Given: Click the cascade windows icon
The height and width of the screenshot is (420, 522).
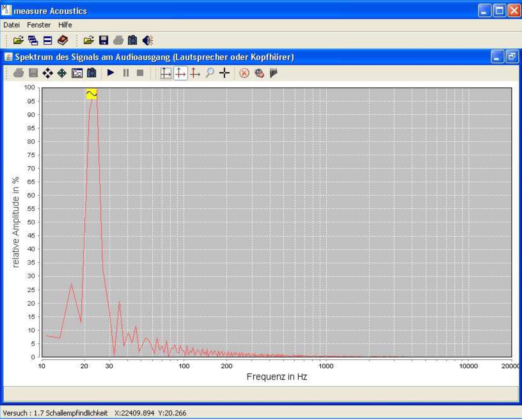Looking at the screenshot, I should 33,40.
